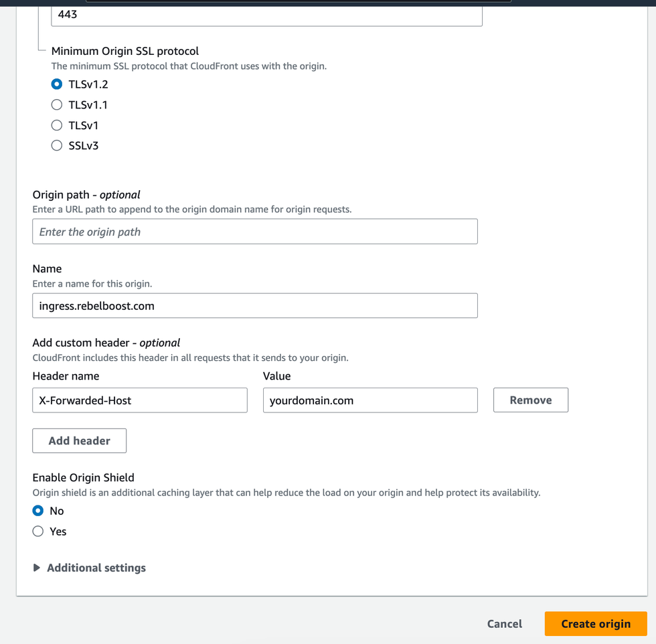
Task: Select the TLSv1 radio option
Action: [57, 125]
